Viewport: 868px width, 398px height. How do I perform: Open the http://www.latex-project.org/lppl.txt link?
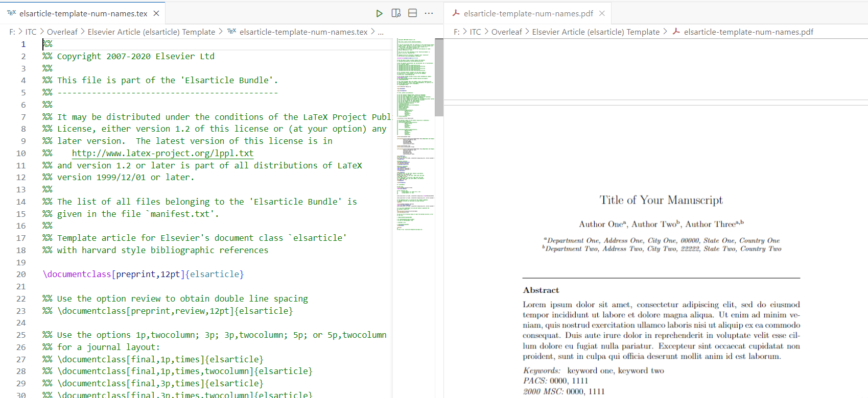(162, 153)
